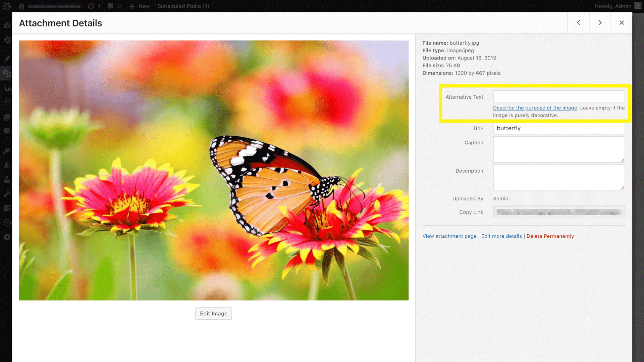Click the Edit Image button
Viewport: 644px width, 362px height.
(x=213, y=313)
